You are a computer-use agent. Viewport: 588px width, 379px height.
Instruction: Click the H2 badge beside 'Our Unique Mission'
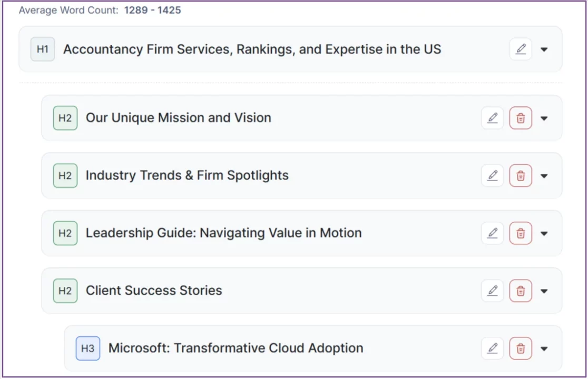click(x=65, y=118)
